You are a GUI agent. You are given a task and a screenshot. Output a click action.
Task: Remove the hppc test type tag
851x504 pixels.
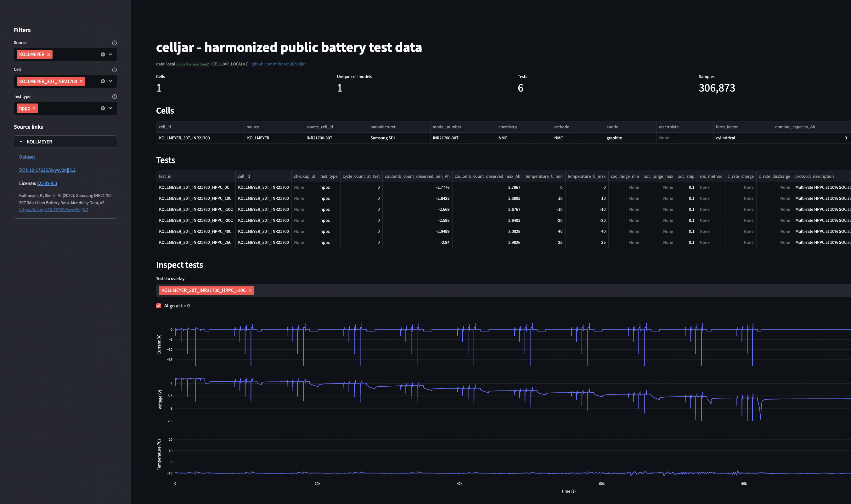34,108
